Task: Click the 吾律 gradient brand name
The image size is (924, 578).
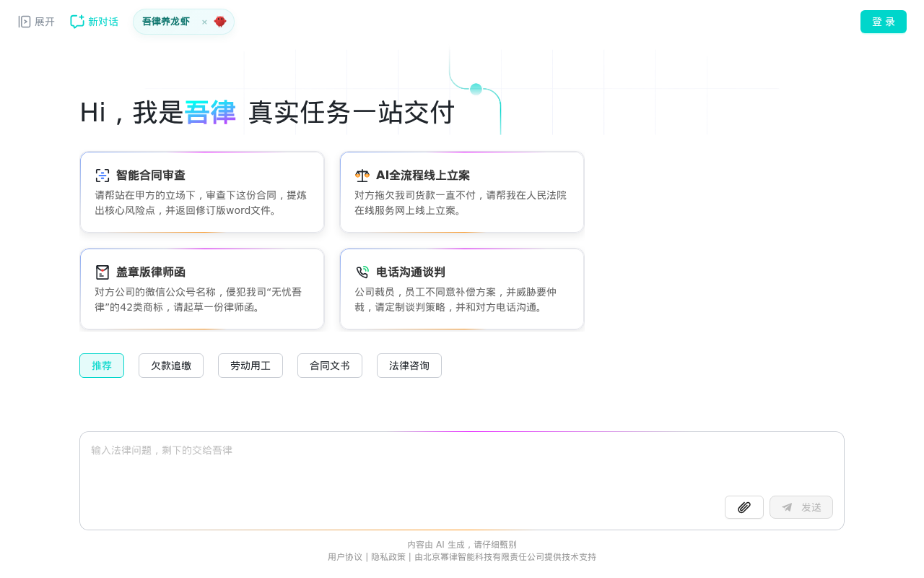Action: pos(210,113)
